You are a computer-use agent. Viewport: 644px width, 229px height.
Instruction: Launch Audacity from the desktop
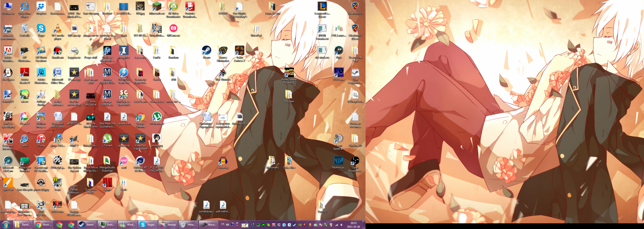tap(223, 161)
